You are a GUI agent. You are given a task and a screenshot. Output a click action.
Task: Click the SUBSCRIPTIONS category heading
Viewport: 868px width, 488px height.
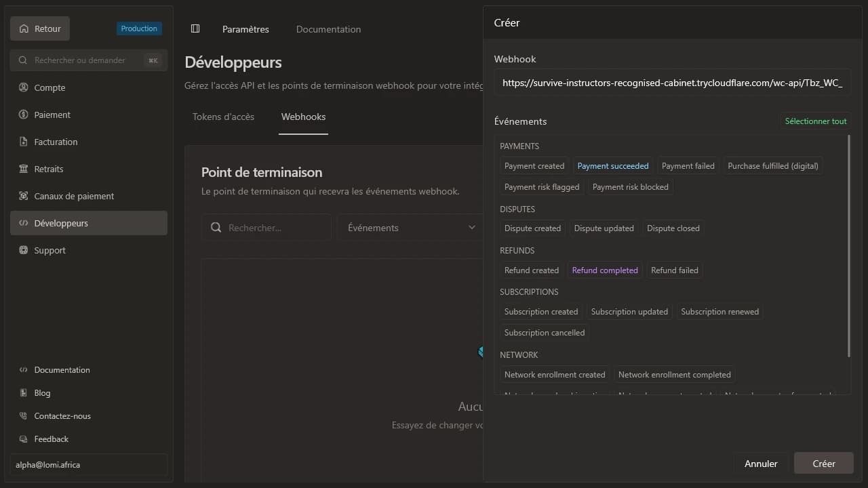[x=529, y=292]
